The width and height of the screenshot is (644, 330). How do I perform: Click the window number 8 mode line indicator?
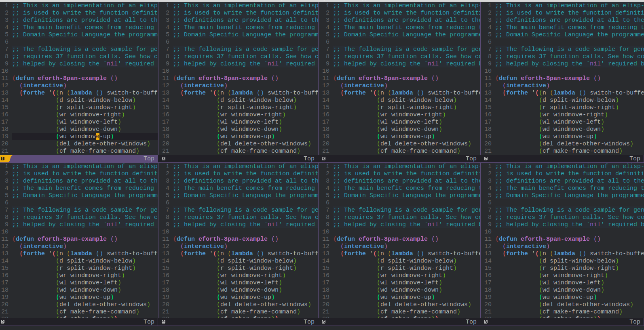[x=486, y=322]
